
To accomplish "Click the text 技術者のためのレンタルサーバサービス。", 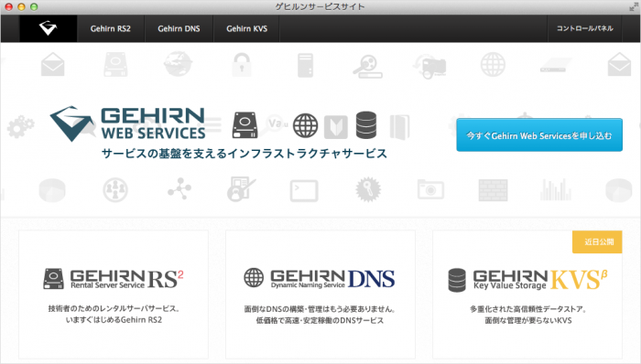I will [114, 308].
